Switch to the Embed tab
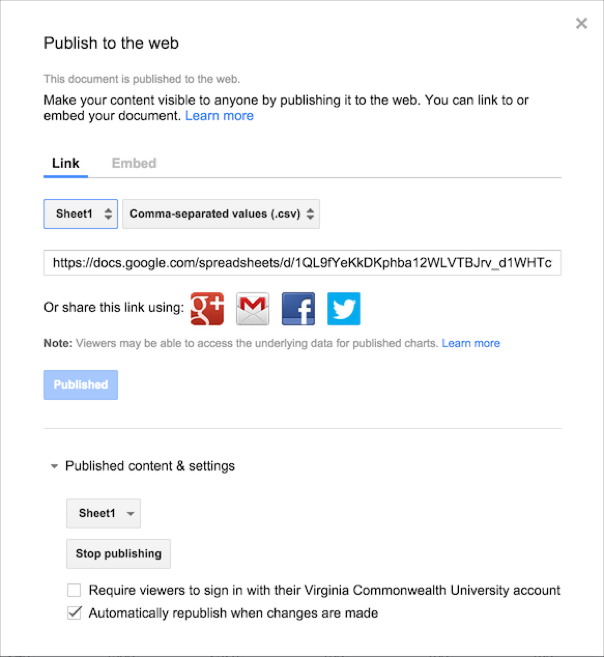The width and height of the screenshot is (604, 657). tap(134, 163)
